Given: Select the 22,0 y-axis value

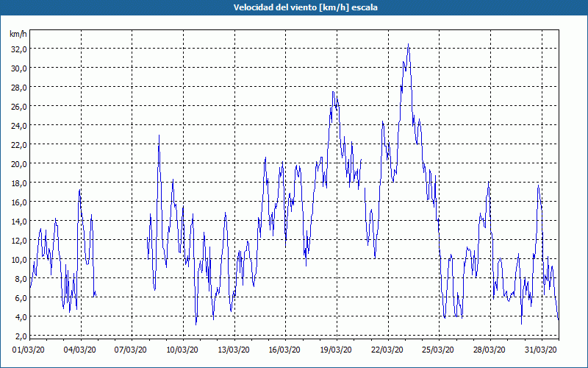Looking at the screenshot, I should point(18,145).
